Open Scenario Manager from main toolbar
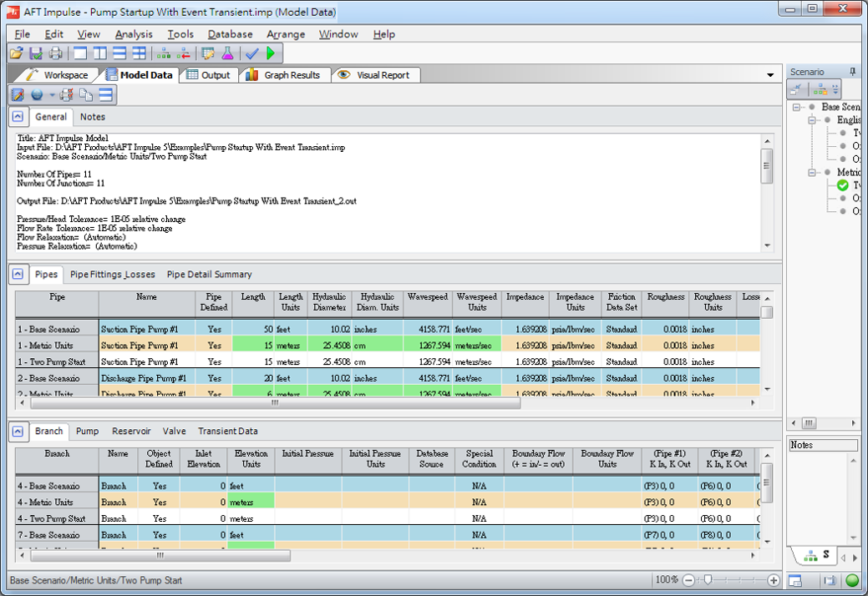This screenshot has height=596, width=868. tap(163, 53)
